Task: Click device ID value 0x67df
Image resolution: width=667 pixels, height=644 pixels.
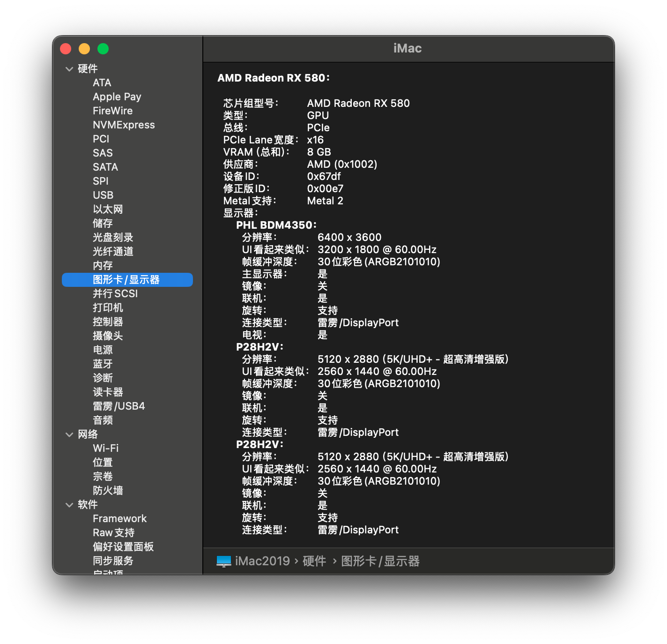Action: click(x=324, y=176)
